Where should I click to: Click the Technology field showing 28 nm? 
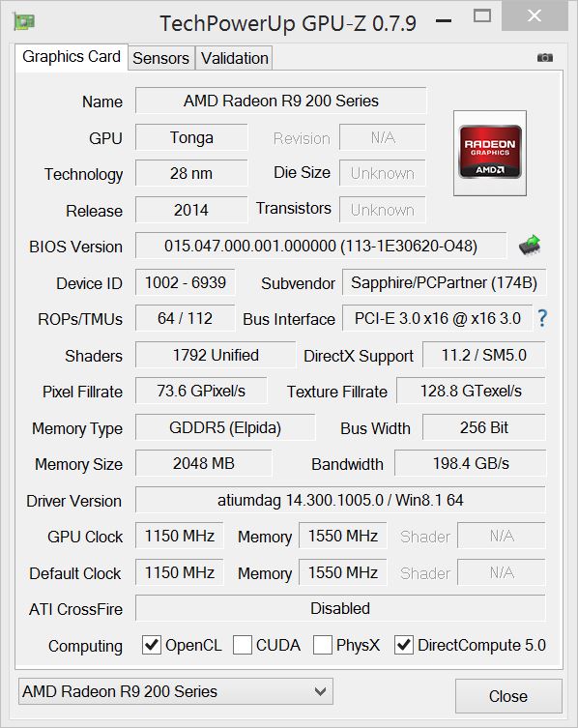pyautogui.click(x=191, y=173)
